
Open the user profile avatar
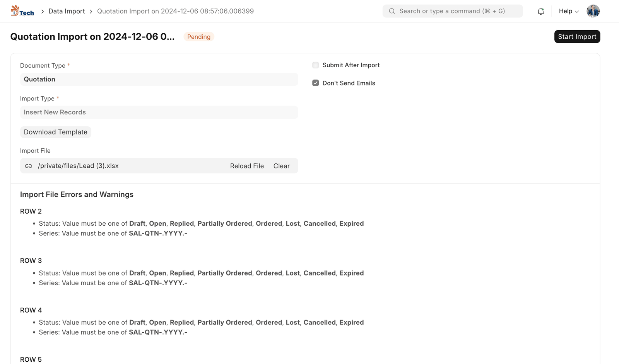[x=593, y=11]
